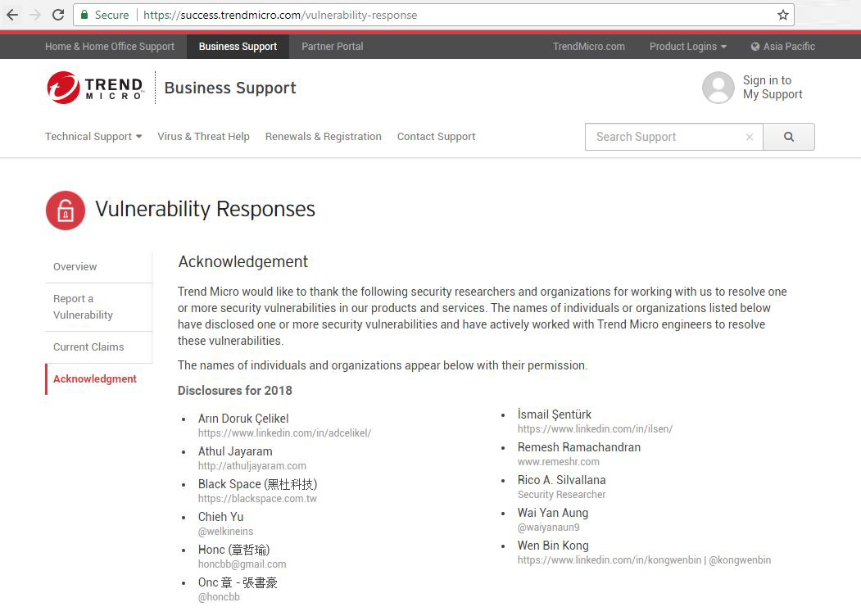The height and width of the screenshot is (616, 861).
Task: Open the ilsen LinkedIn link
Action: 595,429
